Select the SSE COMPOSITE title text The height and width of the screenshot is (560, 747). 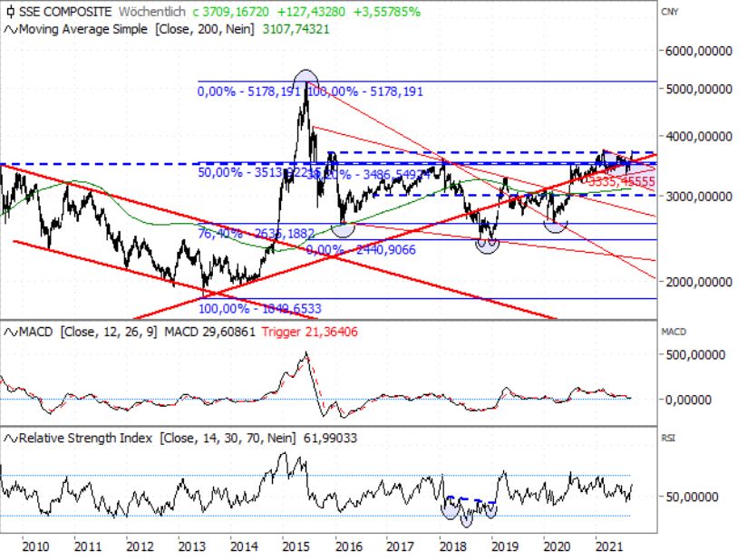(65, 12)
